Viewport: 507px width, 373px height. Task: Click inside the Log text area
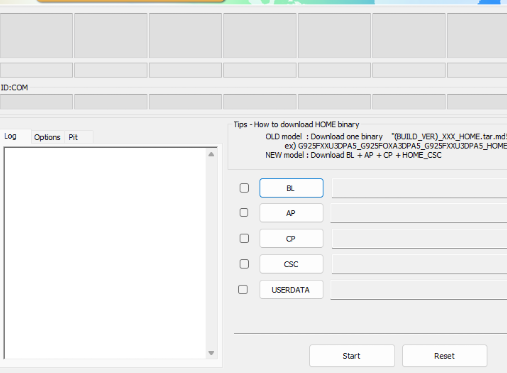[105, 253]
